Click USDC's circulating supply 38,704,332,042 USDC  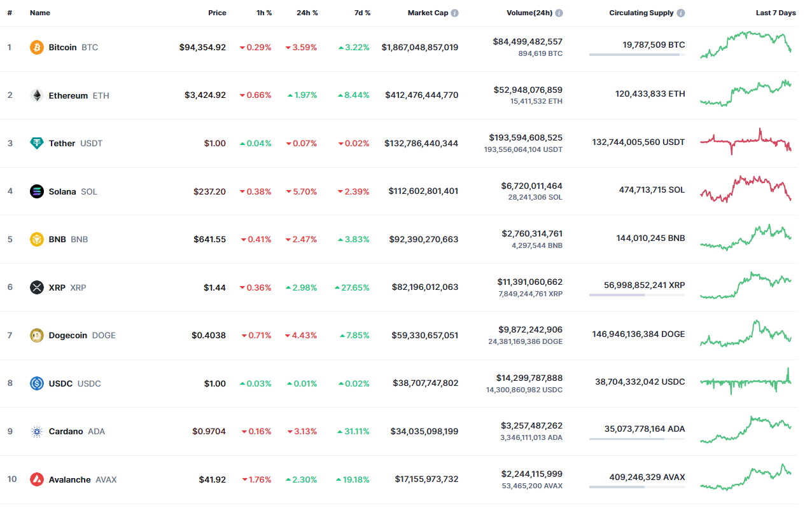point(640,382)
